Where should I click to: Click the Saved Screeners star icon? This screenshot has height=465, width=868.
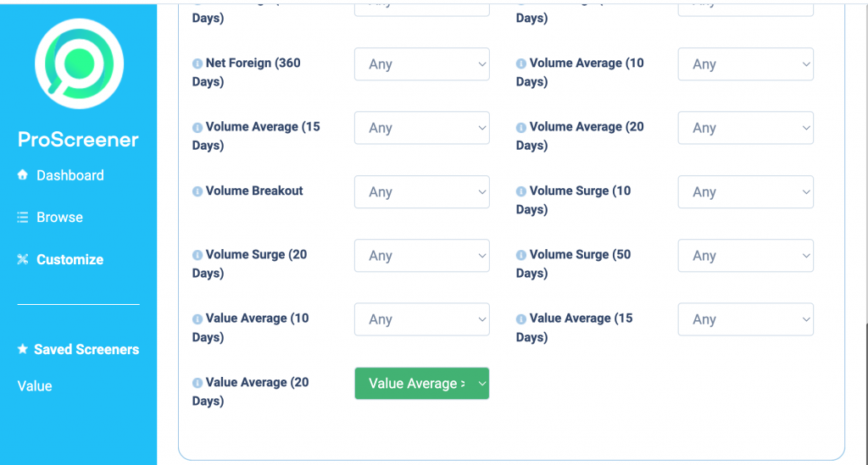point(22,349)
